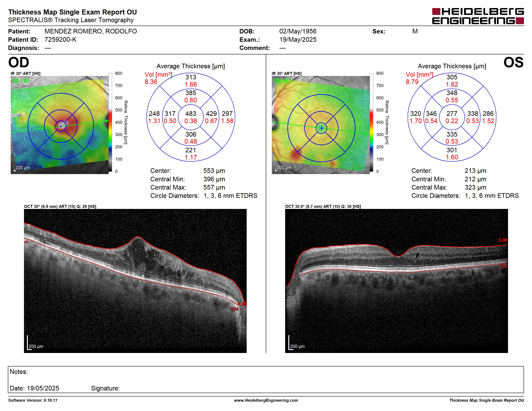Click the OD retina thickness color scale bar
Screen dimensions: 532x411
pyautogui.click(x=110, y=122)
